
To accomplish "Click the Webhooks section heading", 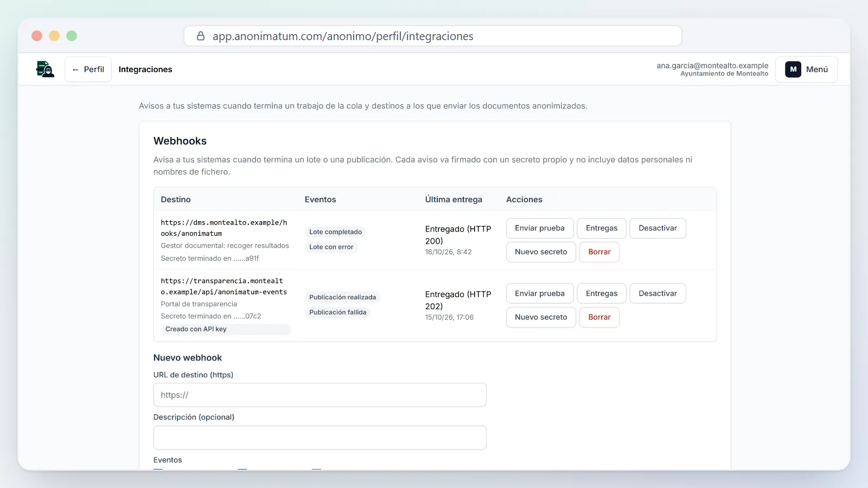I will pyautogui.click(x=180, y=141).
